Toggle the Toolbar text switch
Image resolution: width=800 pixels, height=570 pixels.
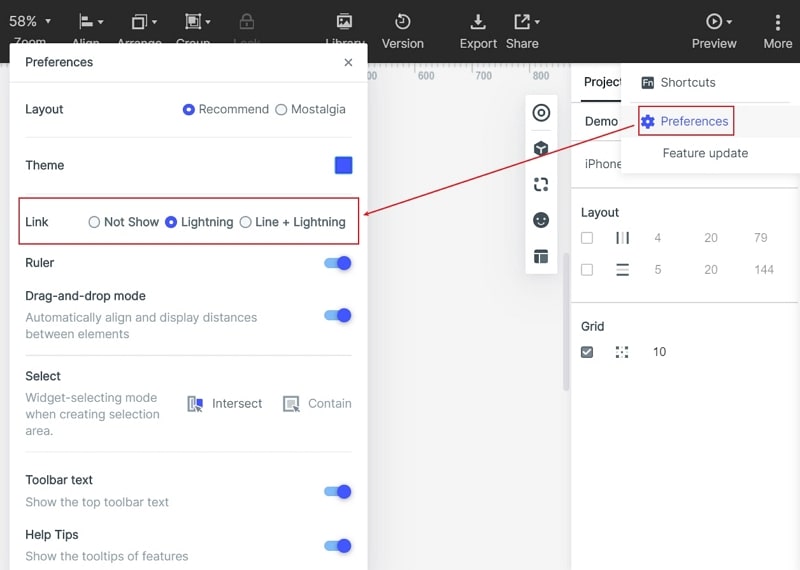pos(338,491)
